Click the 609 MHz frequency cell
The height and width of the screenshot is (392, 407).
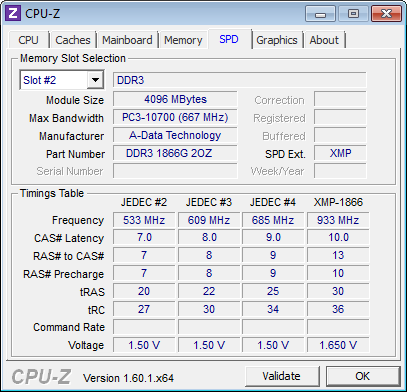pyautogui.click(x=209, y=220)
